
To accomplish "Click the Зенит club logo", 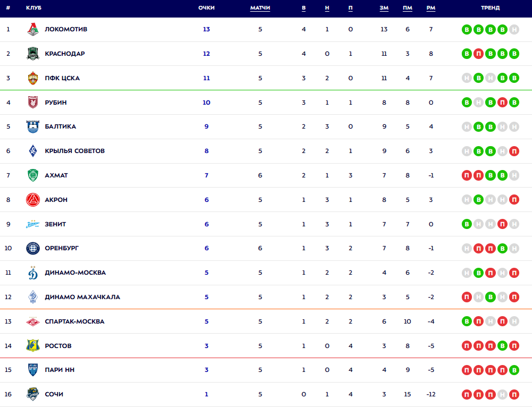I will 33,224.
